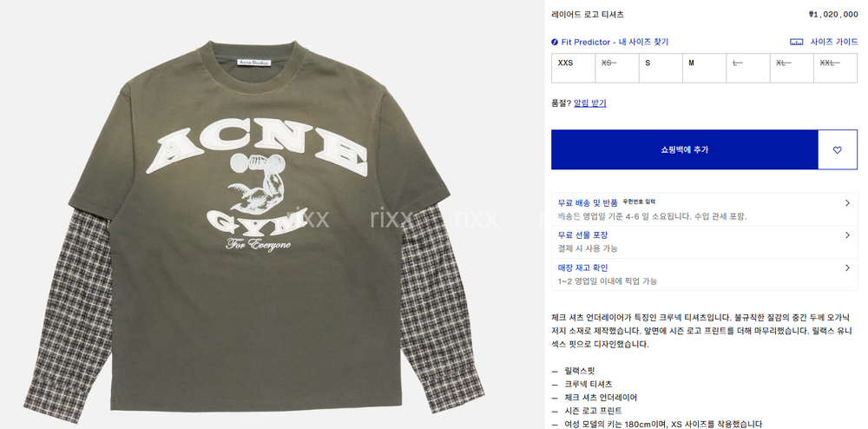The image size is (868, 429).
Task: Choose the unavailable XXL size
Action: (835, 68)
